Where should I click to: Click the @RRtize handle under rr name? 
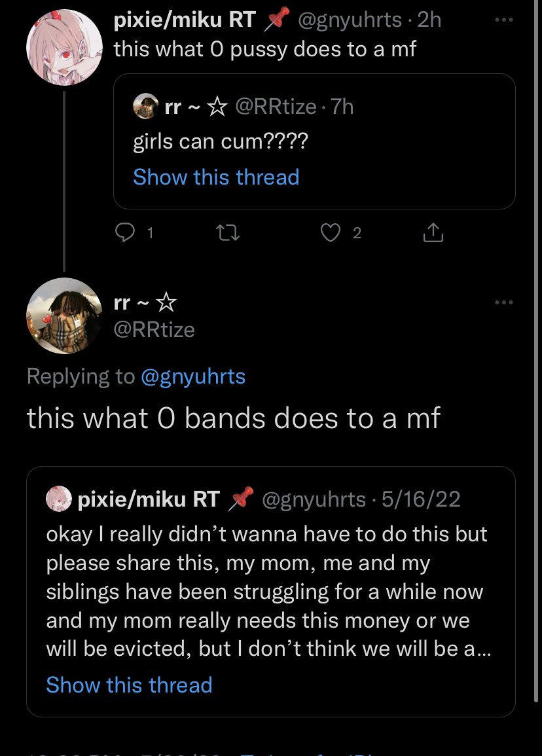(x=154, y=329)
